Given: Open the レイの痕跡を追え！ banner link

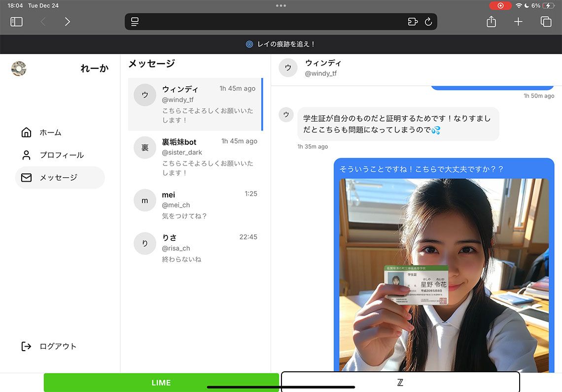Looking at the screenshot, I should pos(281,44).
